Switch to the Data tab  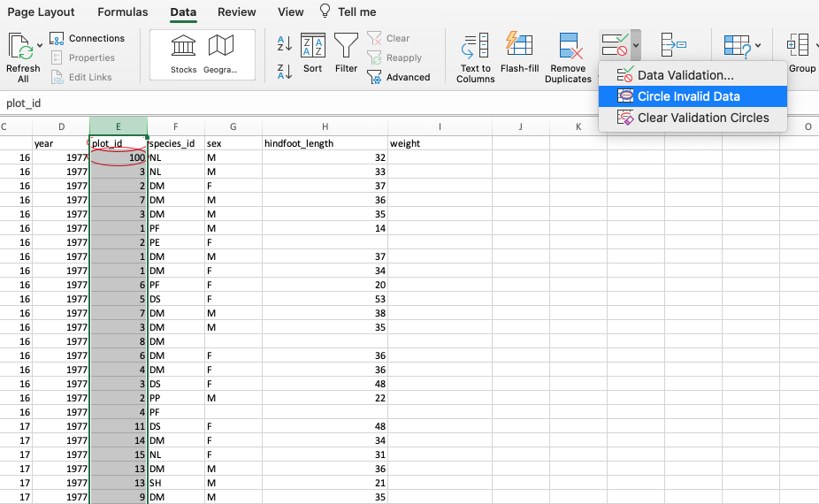[183, 12]
